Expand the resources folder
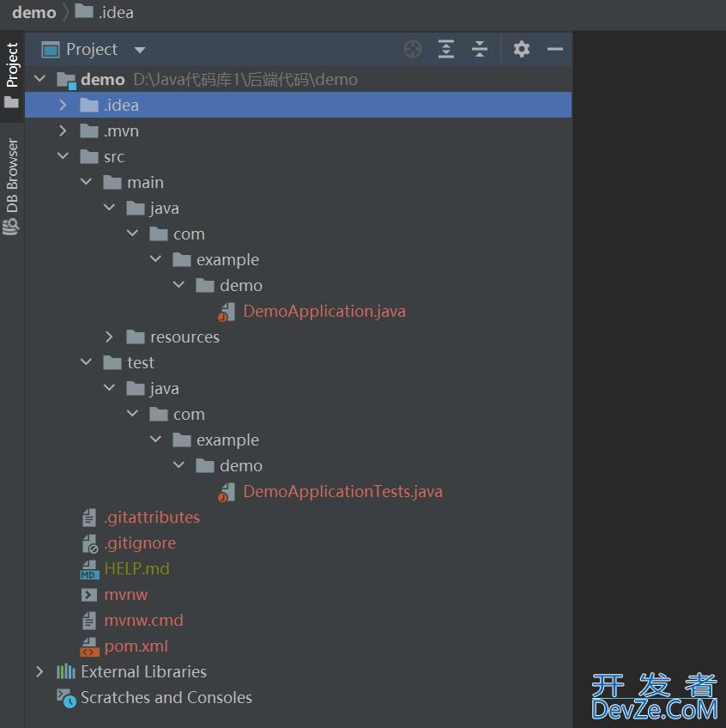 [x=109, y=337]
